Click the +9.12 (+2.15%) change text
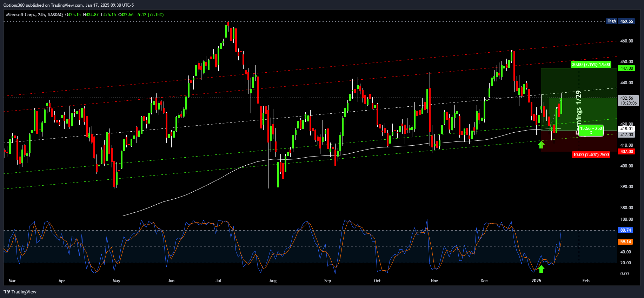Viewport: 644px width, 298px height. point(150,15)
